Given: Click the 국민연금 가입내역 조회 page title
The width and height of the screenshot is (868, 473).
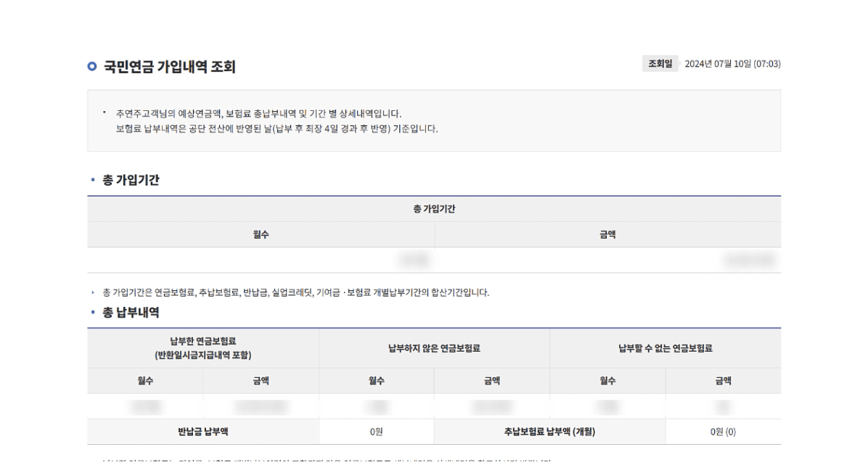Looking at the screenshot, I should [x=169, y=67].
